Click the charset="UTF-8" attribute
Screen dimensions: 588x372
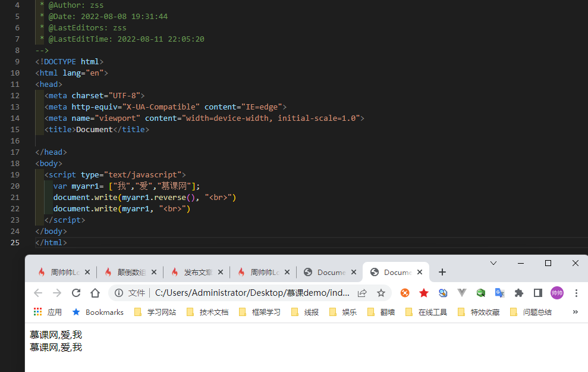pyautogui.click(x=106, y=96)
